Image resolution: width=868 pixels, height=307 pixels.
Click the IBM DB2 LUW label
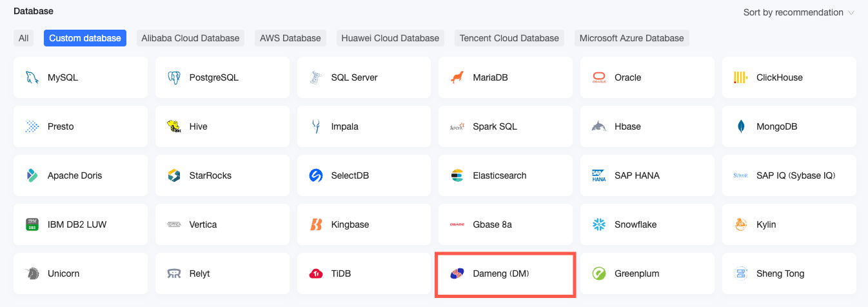[x=77, y=224]
